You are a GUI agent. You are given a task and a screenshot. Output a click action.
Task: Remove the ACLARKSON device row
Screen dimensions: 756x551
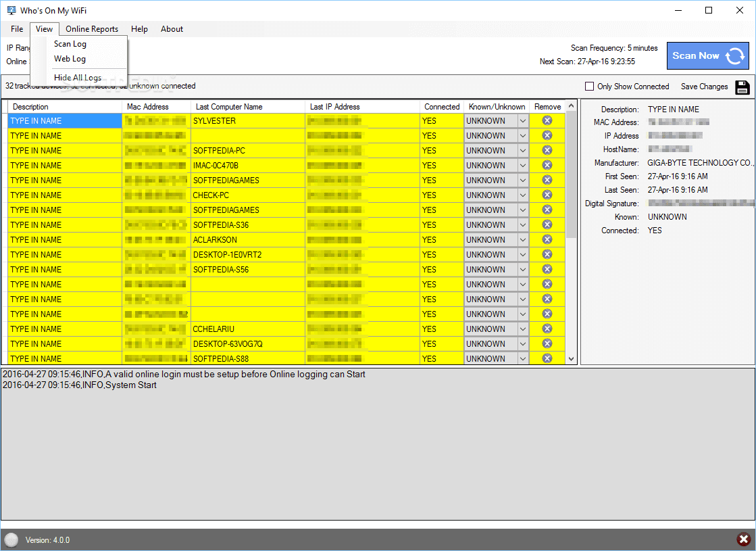pyautogui.click(x=547, y=239)
